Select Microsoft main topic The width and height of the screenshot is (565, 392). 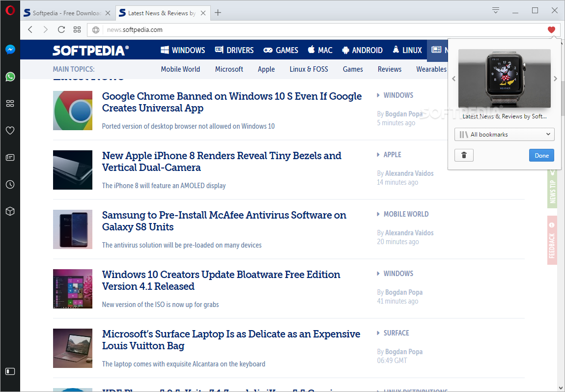pos(229,69)
